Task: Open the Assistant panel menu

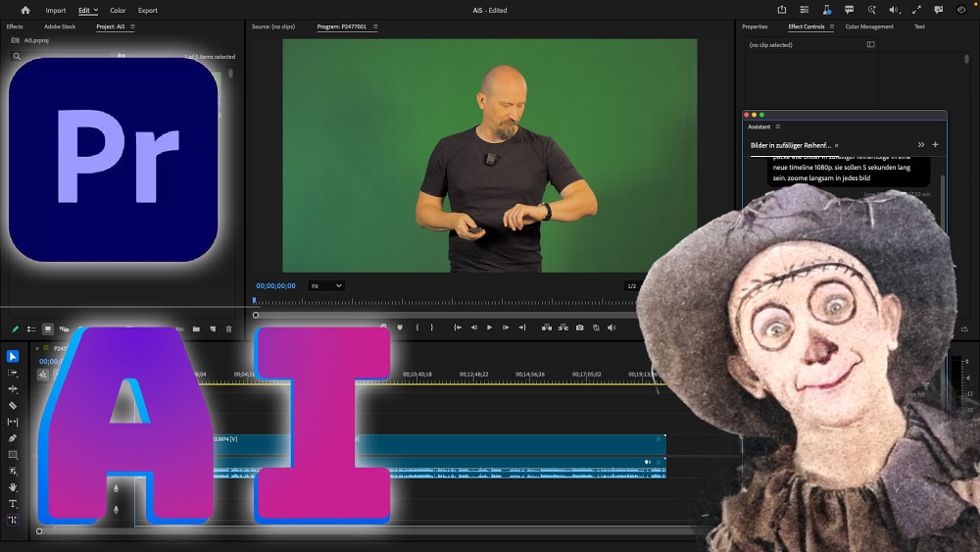Action: coord(777,126)
